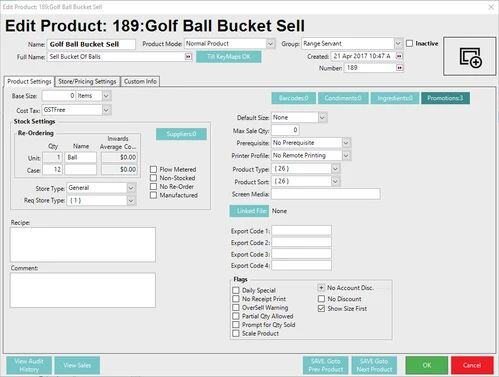Click the red arrow icon beside Created date
This screenshot has width=499, height=377.
point(399,56)
